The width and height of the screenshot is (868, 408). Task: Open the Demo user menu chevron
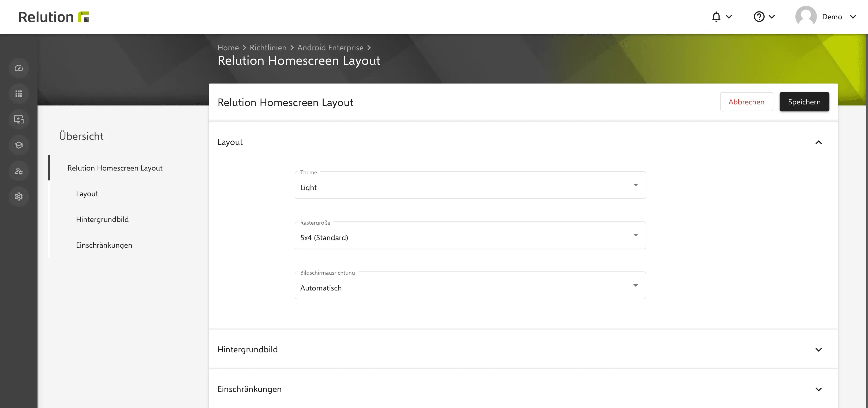(853, 17)
